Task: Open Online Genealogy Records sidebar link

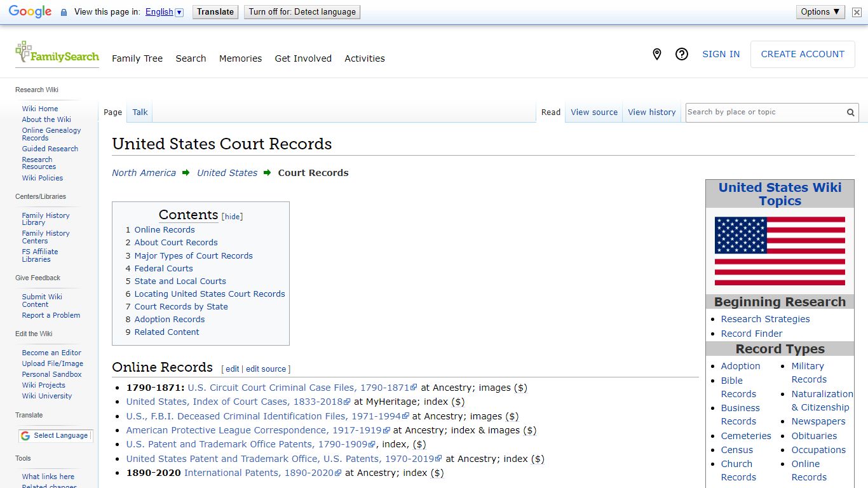Action: [51, 134]
